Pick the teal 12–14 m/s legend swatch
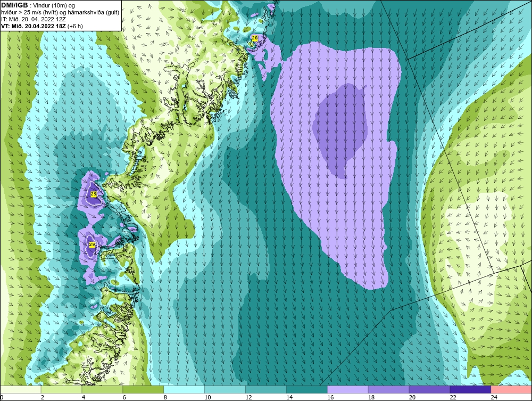This screenshot has width=532, height=401. [x=266, y=389]
